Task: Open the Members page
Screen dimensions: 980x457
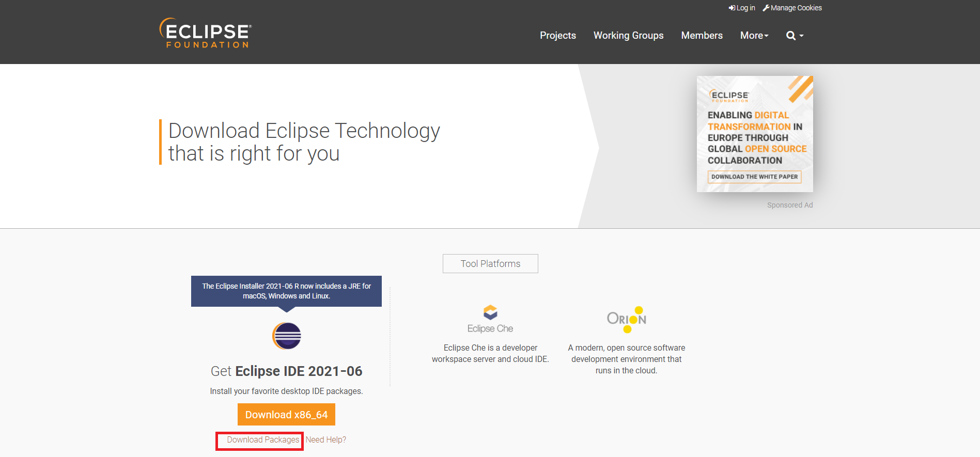Action: click(702, 36)
